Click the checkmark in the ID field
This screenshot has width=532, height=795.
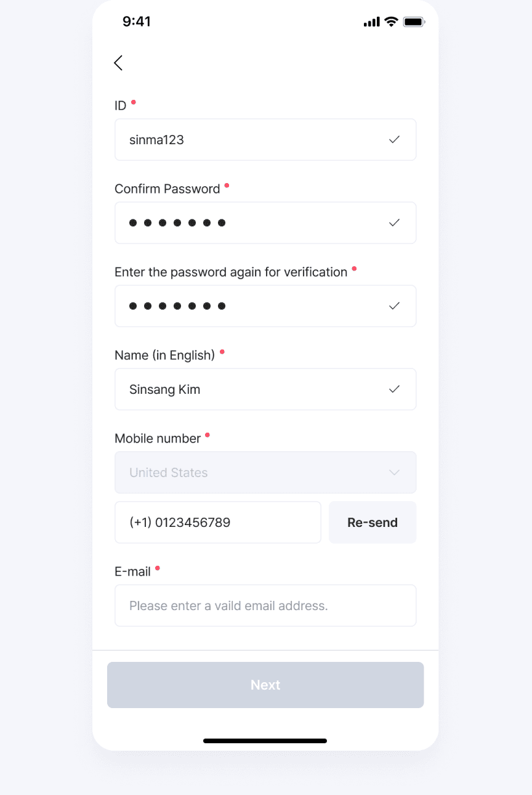[395, 140]
